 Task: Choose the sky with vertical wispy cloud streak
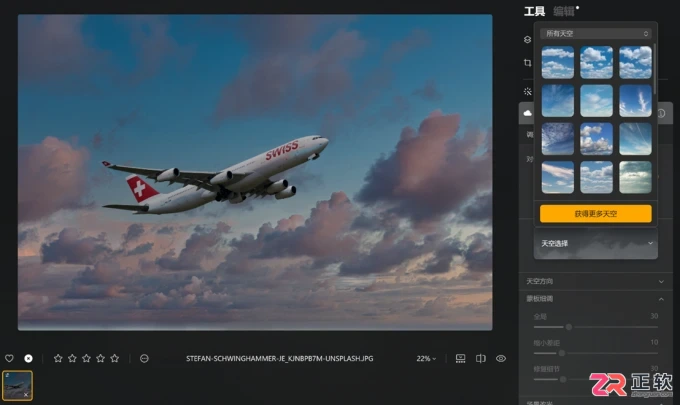tap(635, 101)
